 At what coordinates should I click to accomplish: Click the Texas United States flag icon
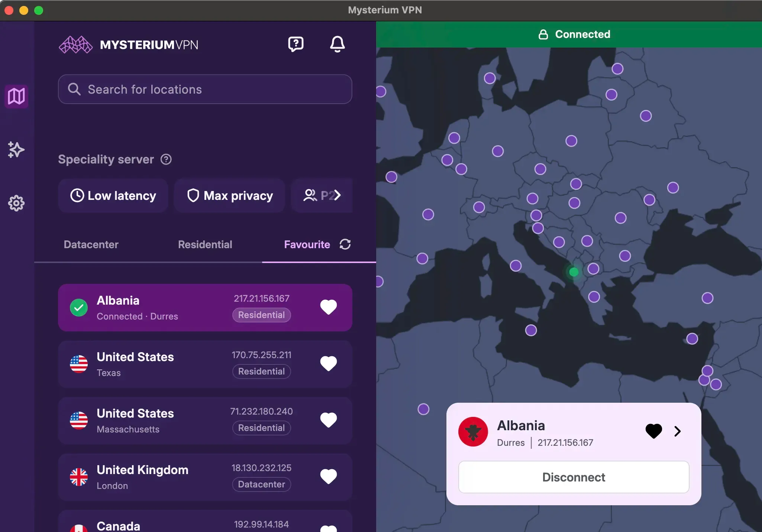79,364
